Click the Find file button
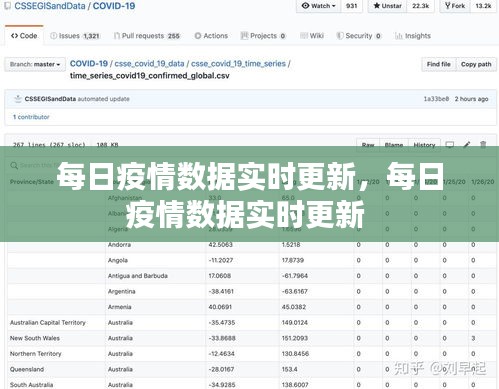 pyautogui.click(x=439, y=64)
